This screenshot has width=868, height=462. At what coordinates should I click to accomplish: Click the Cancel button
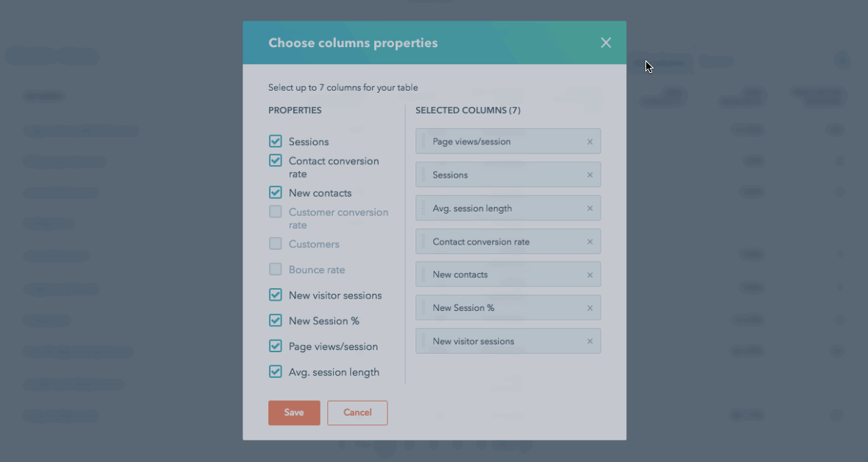point(357,413)
